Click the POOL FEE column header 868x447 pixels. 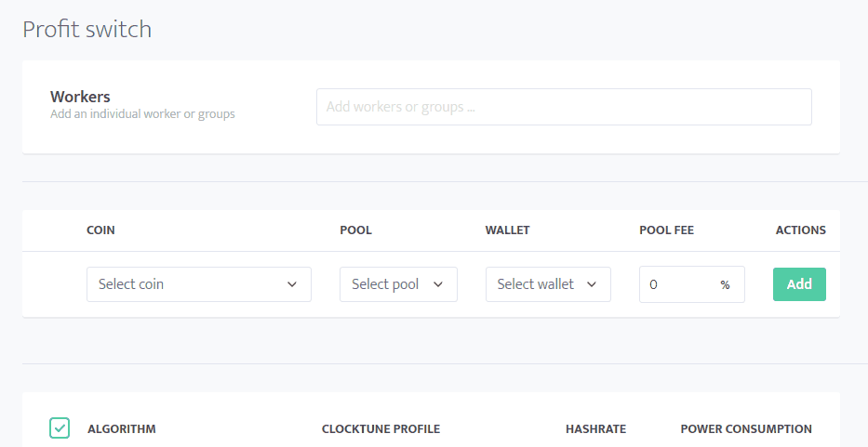[x=666, y=230]
